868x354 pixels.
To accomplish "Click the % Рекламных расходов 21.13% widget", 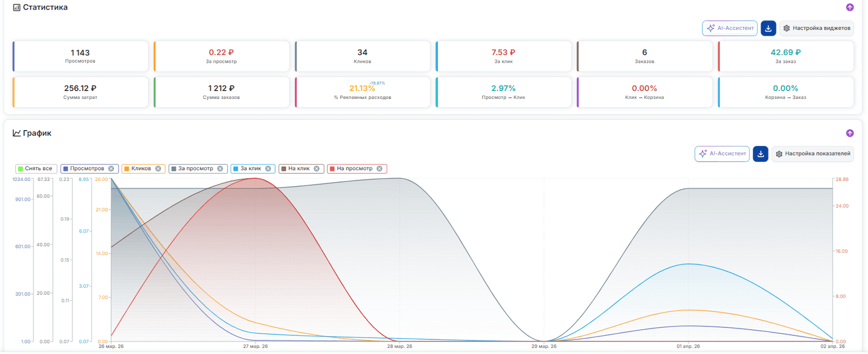I will (x=362, y=92).
